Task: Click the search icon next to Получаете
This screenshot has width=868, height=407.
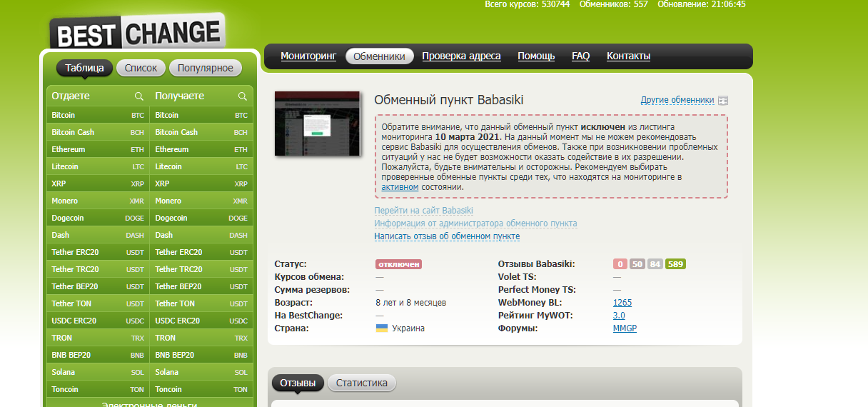Action: pos(243,96)
